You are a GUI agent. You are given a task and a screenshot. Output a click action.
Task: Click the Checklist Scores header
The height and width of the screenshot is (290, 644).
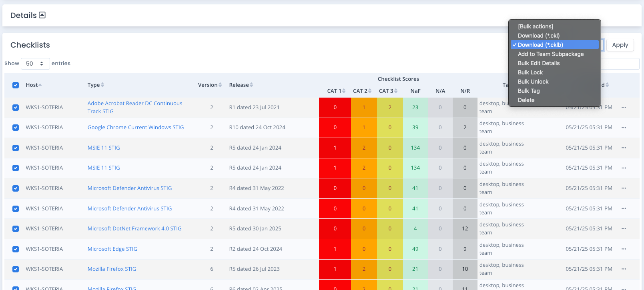398,79
